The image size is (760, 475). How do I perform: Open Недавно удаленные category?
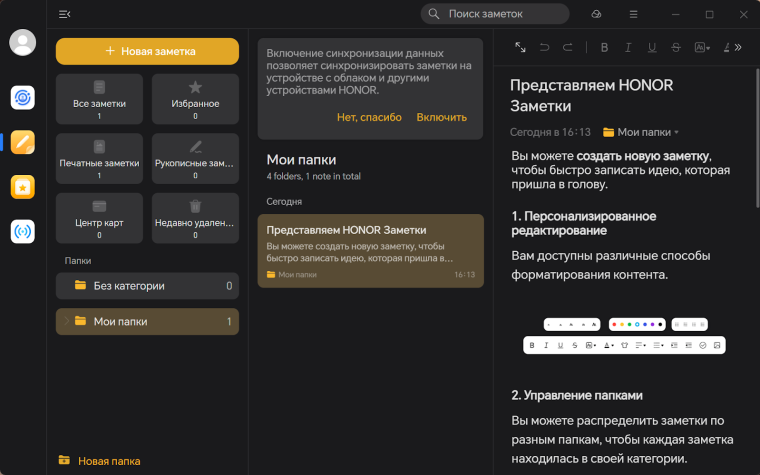195,218
